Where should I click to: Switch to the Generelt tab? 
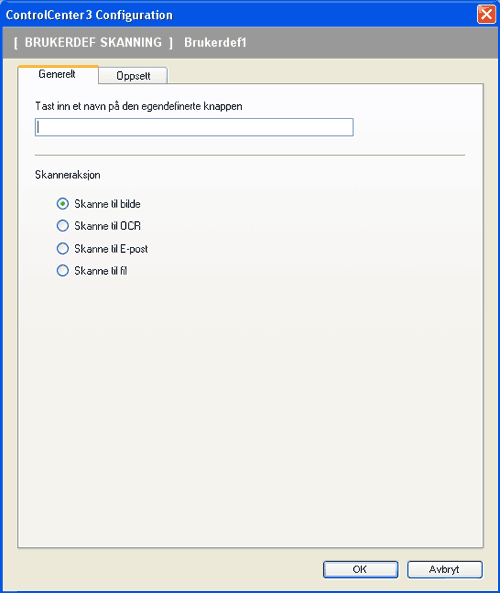tap(58, 74)
